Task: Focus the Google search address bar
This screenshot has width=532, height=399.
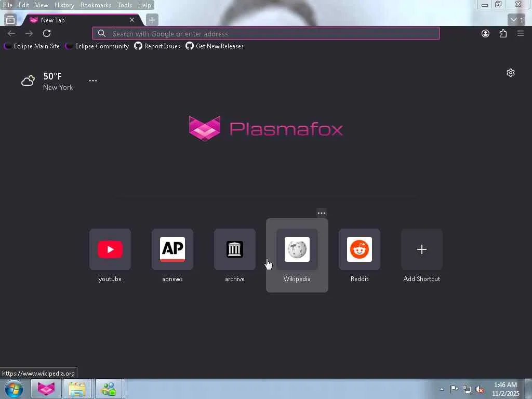Action: (x=266, y=34)
